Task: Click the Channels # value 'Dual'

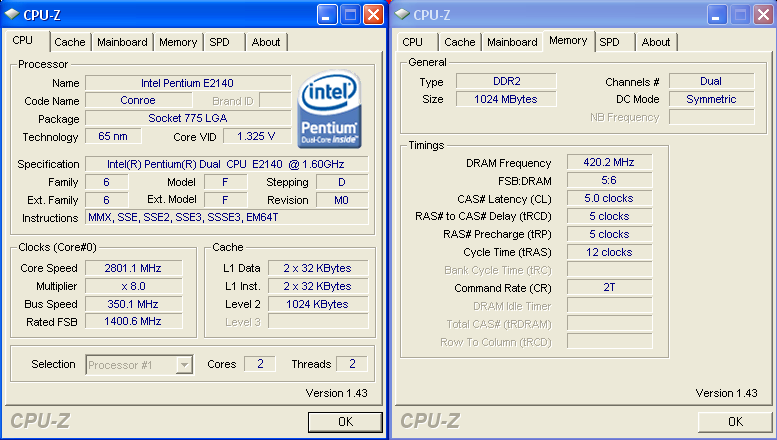Action: pos(712,81)
